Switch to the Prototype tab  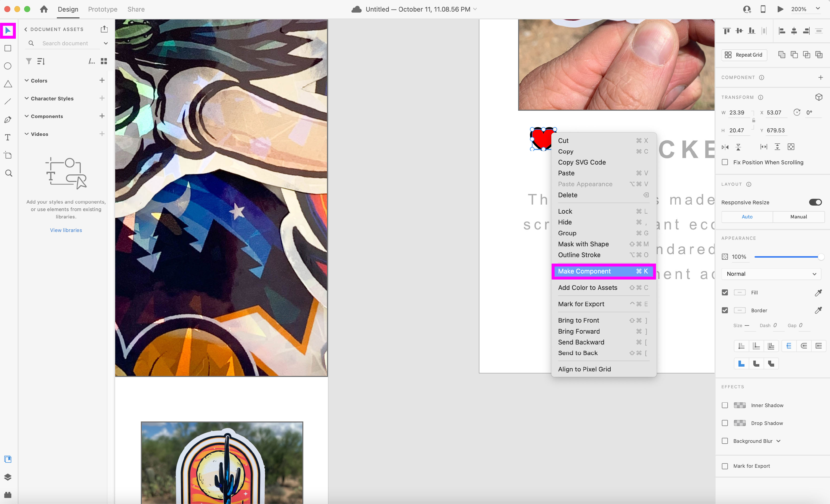(x=103, y=9)
